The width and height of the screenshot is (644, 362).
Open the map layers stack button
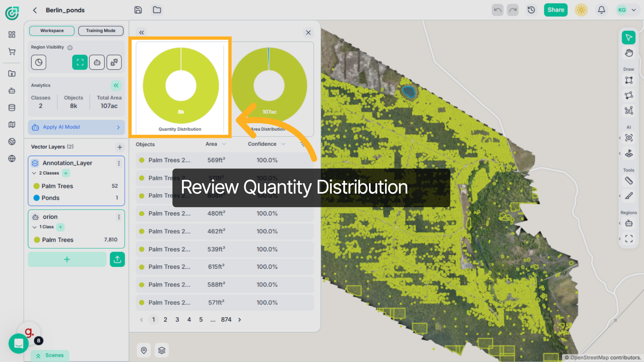click(162, 350)
